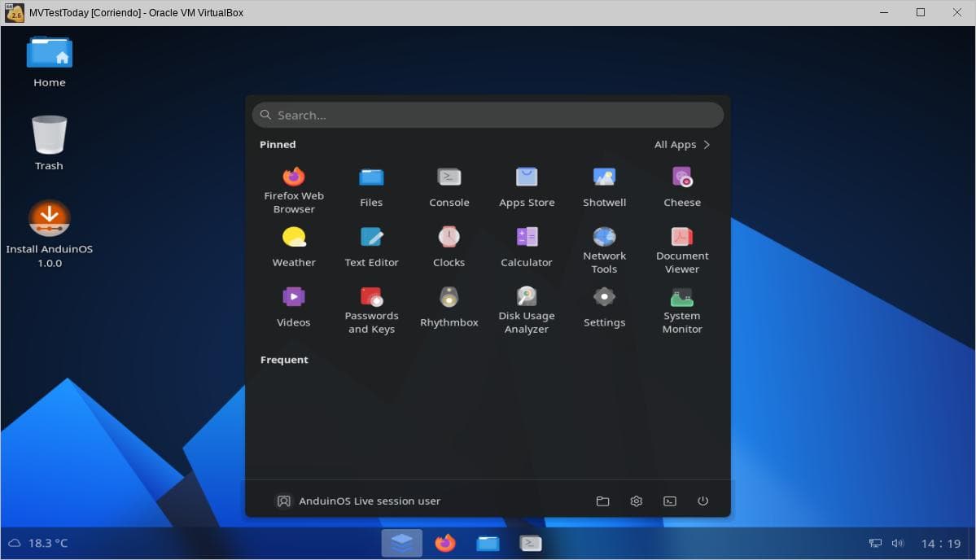Select the Trash desktop icon
Viewport: 976px width, 560px height.
coord(49,143)
